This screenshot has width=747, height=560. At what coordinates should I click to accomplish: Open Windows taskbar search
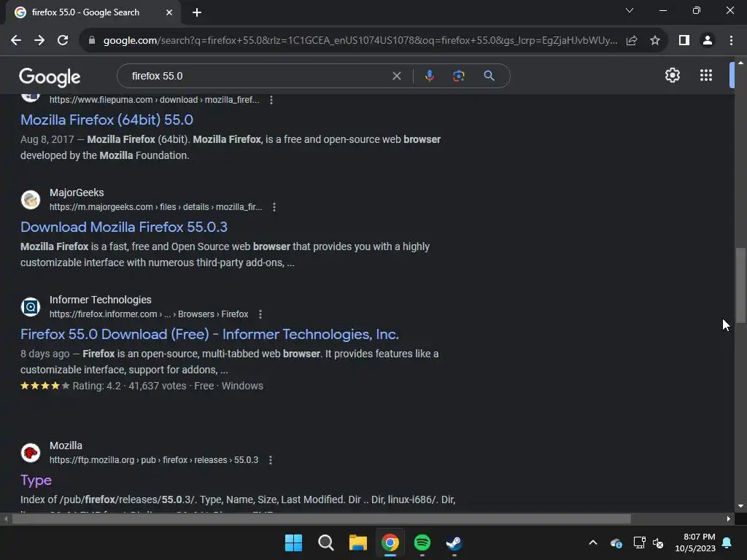(326, 542)
